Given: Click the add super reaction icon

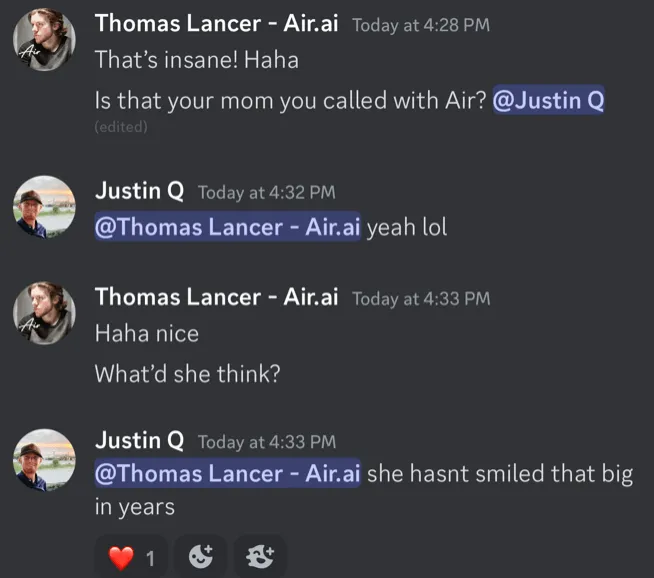Looking at the screenshot, I should pos(259,556).
